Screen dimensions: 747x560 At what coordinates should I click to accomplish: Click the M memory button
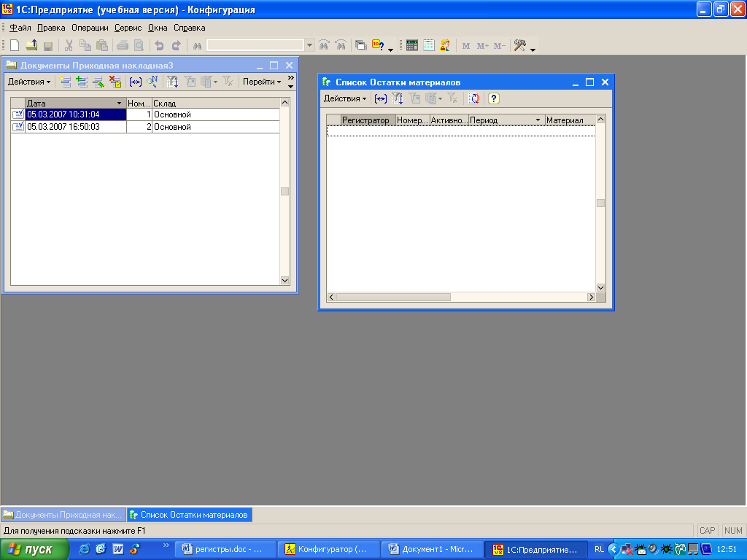(x=466, y=46)
